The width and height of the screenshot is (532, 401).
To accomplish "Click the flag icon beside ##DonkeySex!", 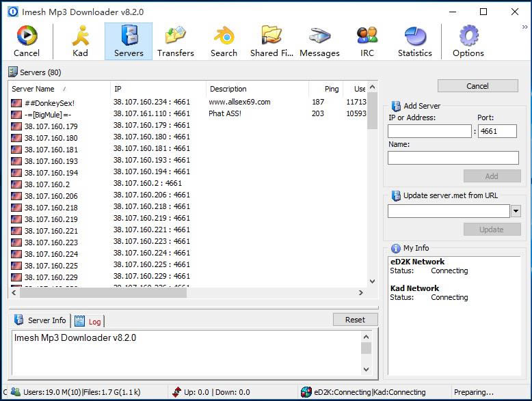I will tap(16, 103).
